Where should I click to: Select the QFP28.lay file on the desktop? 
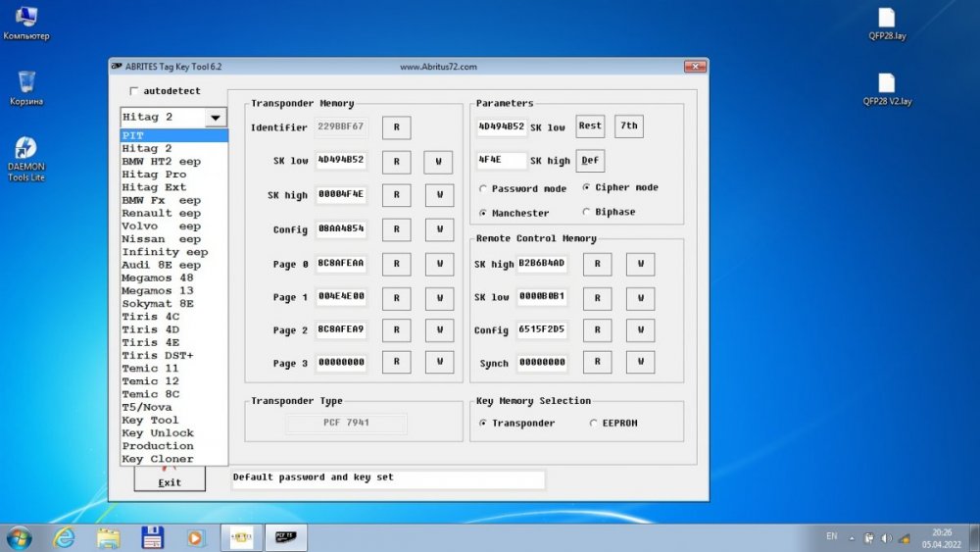[886, 19]
